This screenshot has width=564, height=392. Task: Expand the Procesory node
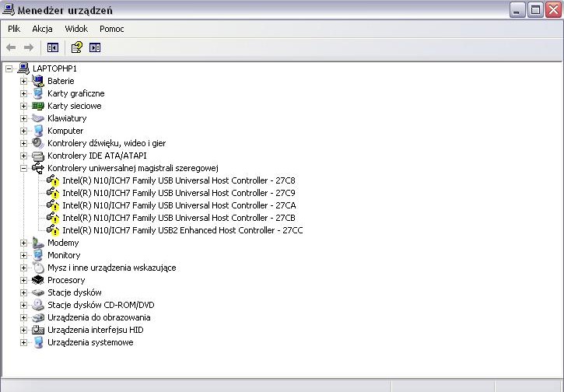23,280
